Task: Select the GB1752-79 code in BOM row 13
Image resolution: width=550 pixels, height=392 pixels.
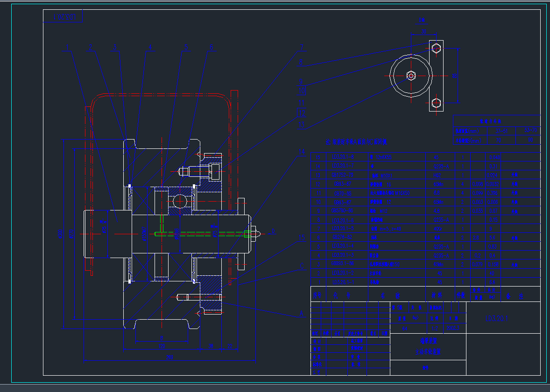Action: click(x=343, y=175)
